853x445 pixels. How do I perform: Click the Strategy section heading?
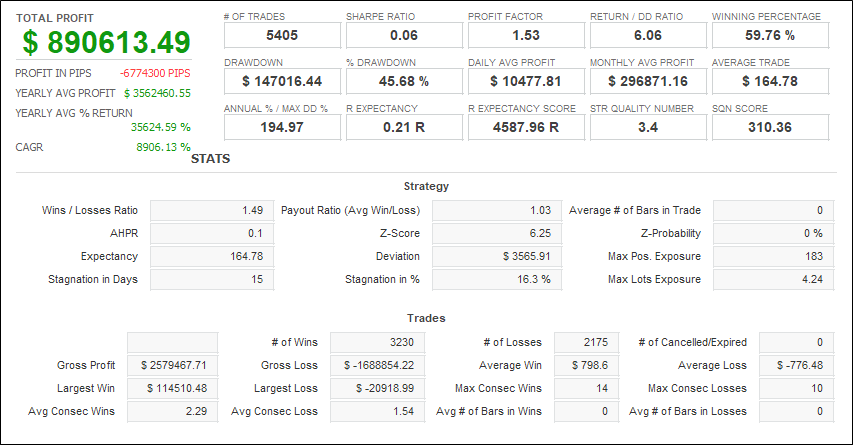pyautogui.click(x=426, y=186)
